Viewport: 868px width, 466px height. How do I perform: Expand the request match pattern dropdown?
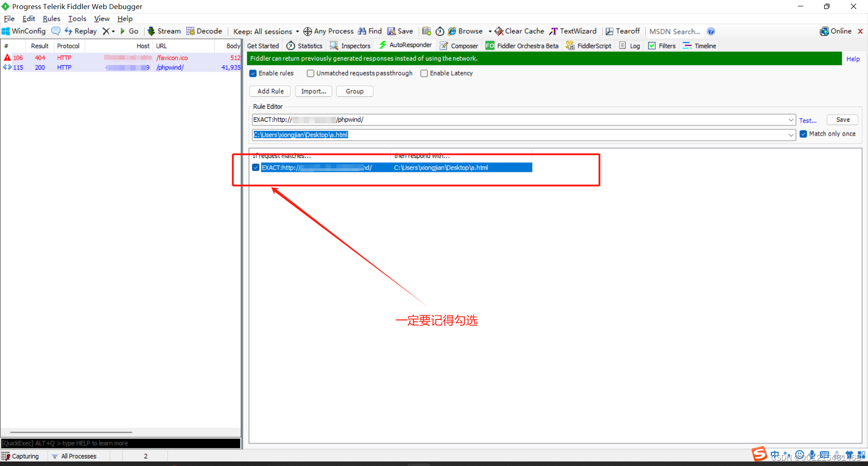point(791,120)
